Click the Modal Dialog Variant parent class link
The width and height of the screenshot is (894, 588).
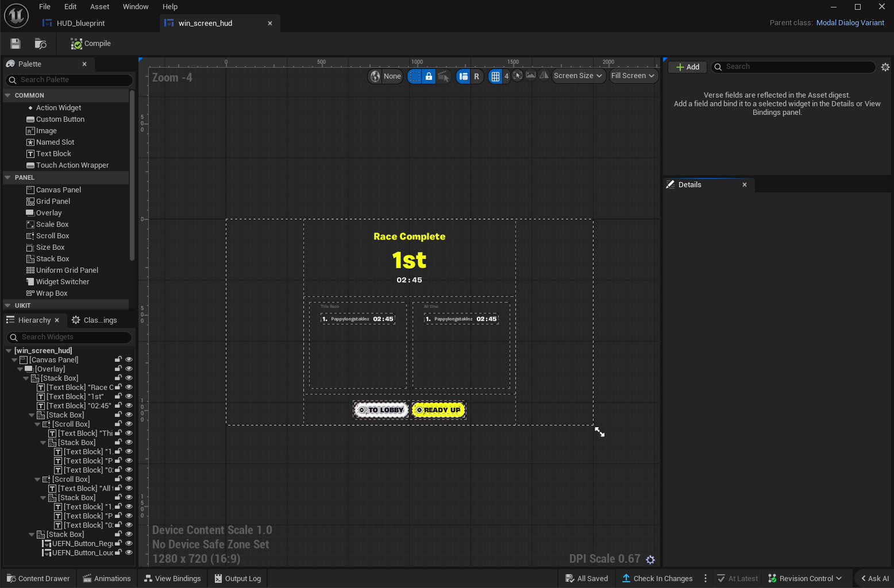(x=850, y=22)
